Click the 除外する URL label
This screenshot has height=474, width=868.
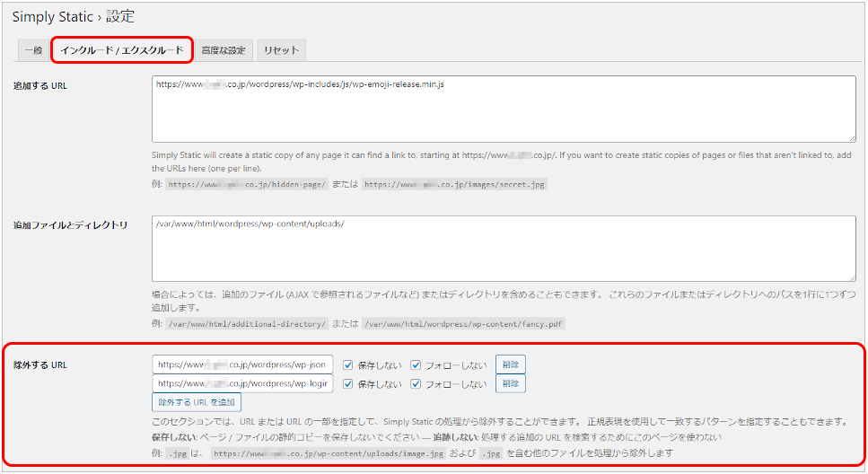pos(40,364)
